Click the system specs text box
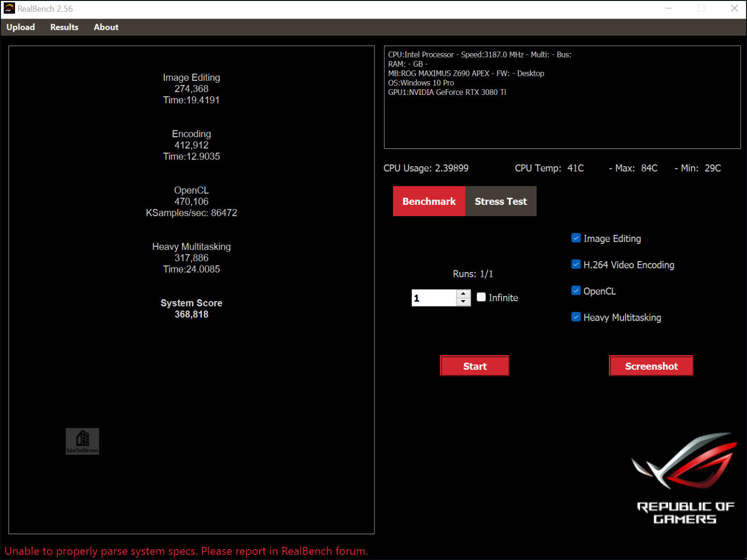 562,97
